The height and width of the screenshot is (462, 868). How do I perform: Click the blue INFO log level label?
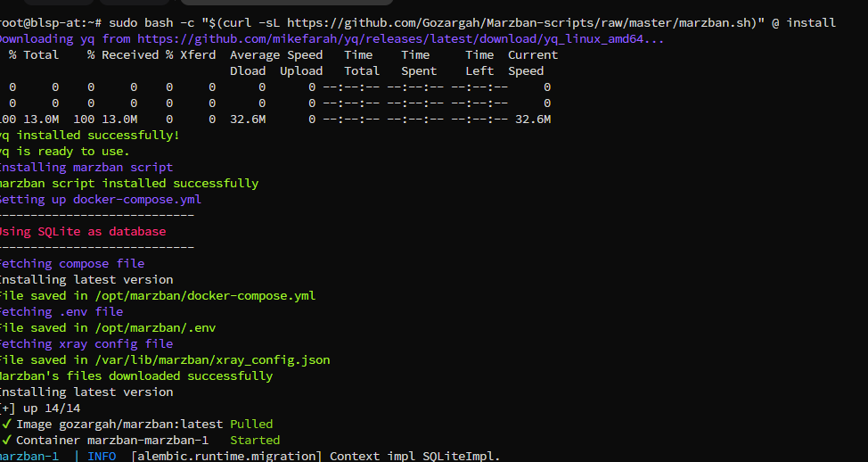102,457
